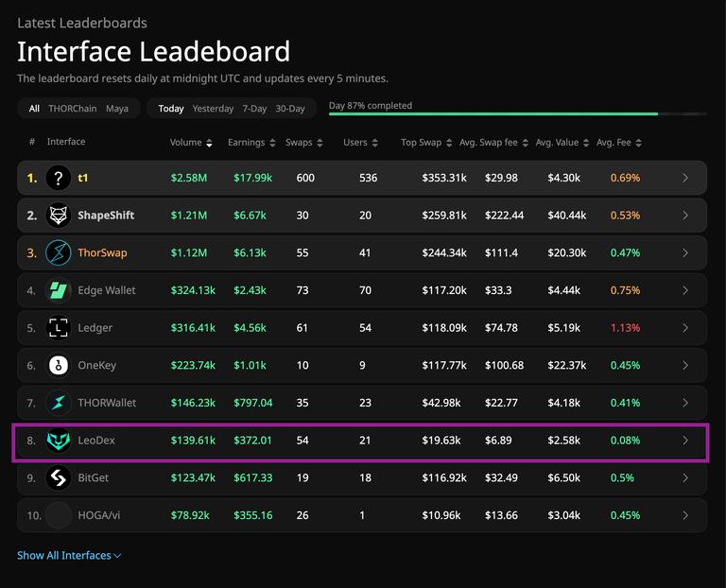726x588 pixels.
Task: Open the THORWallet interface name
Action: [107, 403]
